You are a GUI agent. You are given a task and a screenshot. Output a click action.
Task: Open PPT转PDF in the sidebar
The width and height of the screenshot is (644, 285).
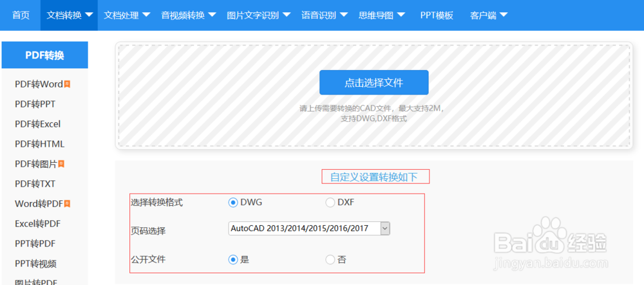pos(35,244)
